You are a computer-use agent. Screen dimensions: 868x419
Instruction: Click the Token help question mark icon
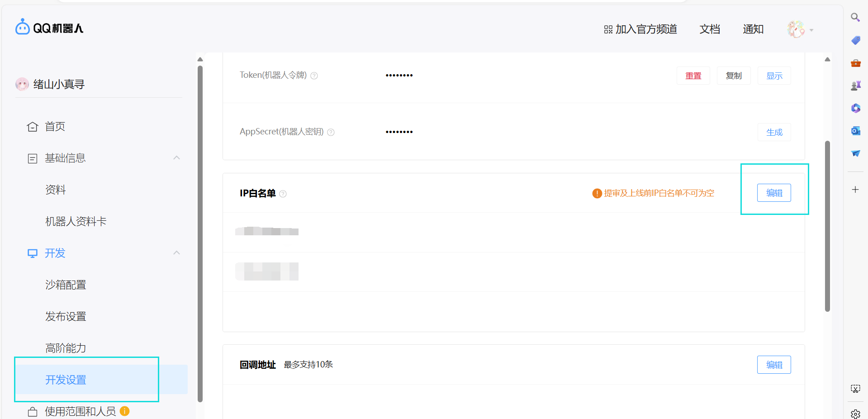pos(314,76)
